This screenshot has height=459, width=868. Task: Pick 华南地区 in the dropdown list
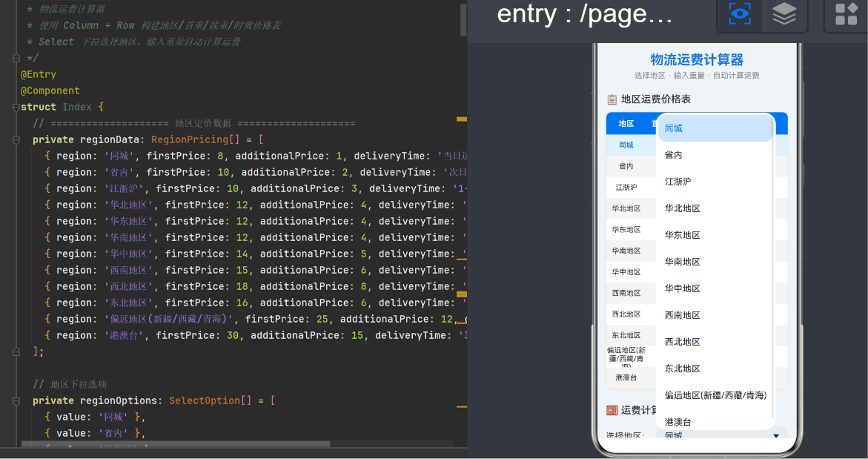(x=715, y=261)
